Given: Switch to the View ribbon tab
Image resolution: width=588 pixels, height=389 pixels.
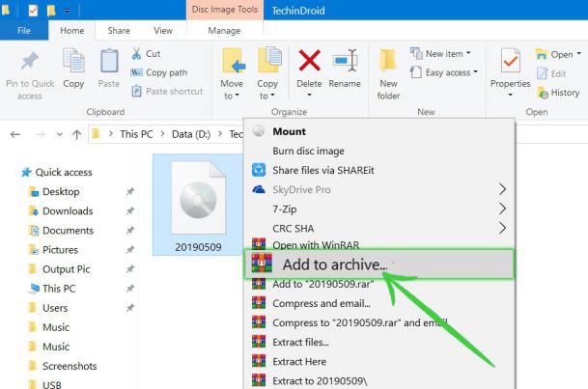Looking at the screenshot, I should coord(163,30).
